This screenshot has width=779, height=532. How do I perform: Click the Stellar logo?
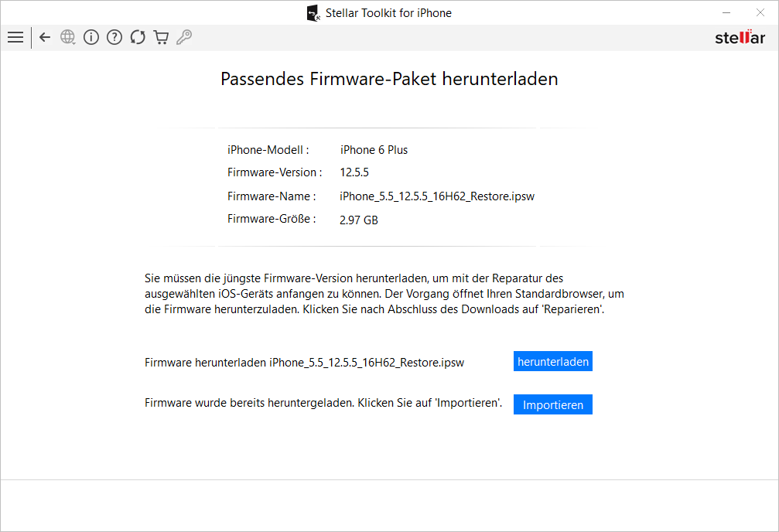740,38
